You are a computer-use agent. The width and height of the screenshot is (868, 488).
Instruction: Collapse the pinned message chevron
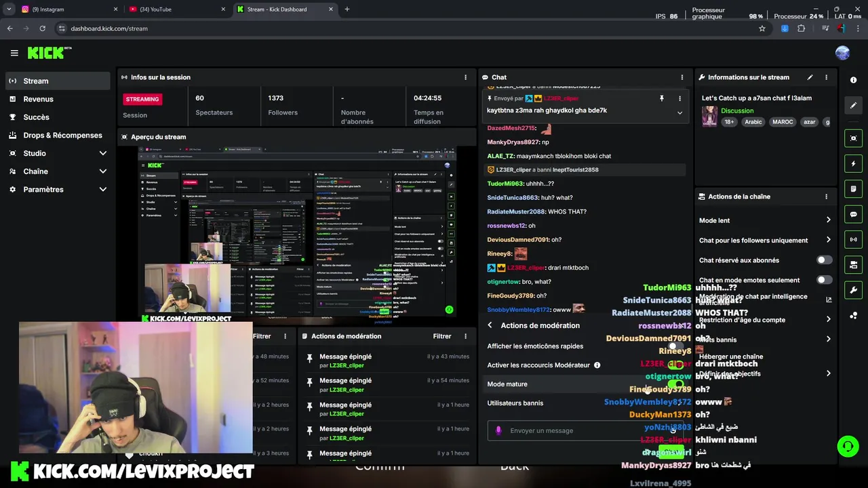(679, 113)
